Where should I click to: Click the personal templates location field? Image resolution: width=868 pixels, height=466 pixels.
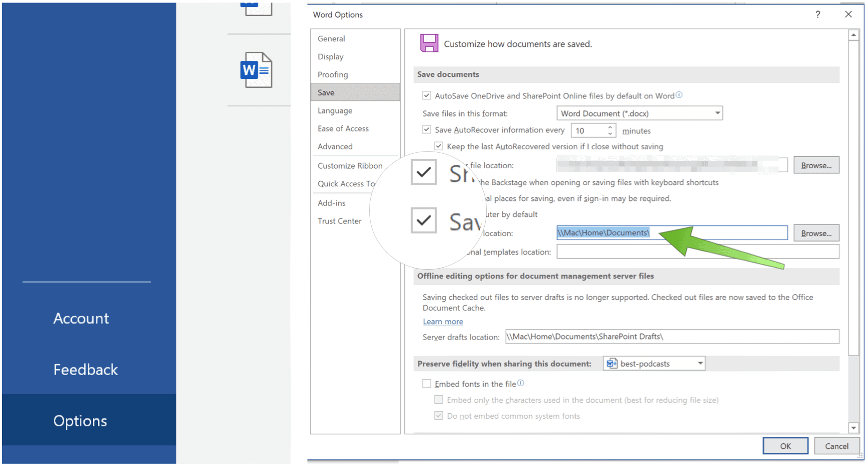point(698,252)
